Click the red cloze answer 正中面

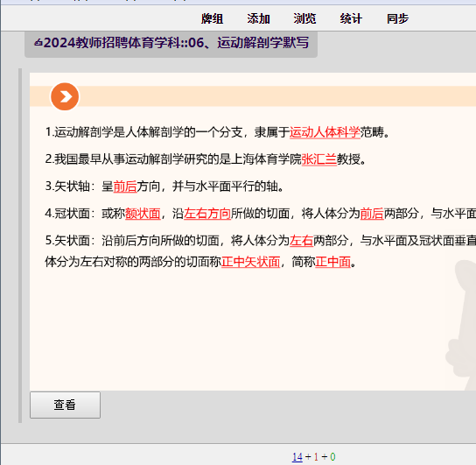tap(333, 262)
